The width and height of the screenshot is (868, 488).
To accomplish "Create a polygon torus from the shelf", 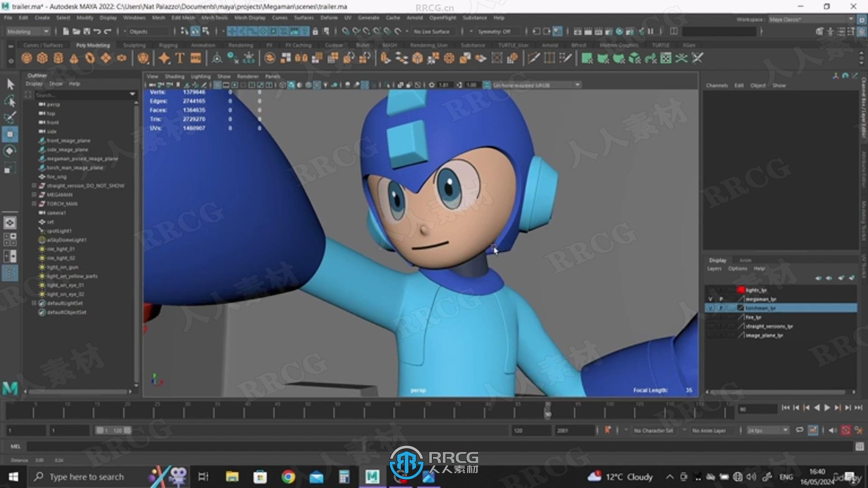I will [x=90, y=58].
